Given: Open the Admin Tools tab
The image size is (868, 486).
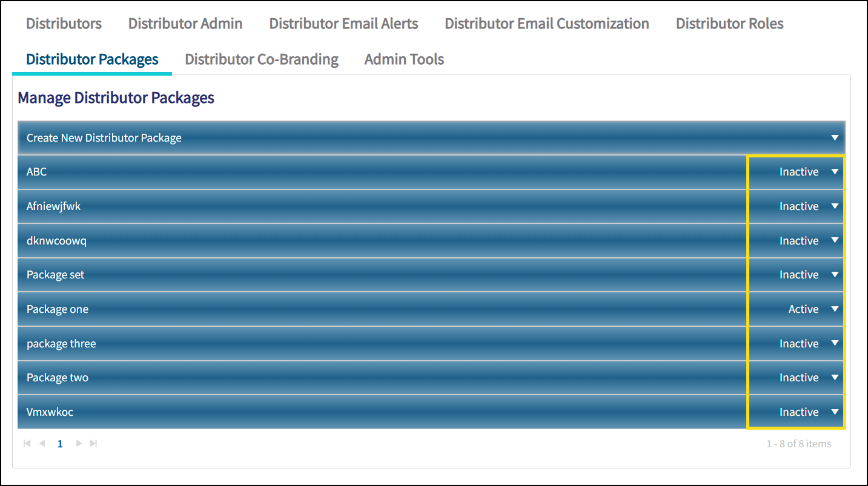Looking at the screenshot, I should pyautogui.click(x=404, y=59).
